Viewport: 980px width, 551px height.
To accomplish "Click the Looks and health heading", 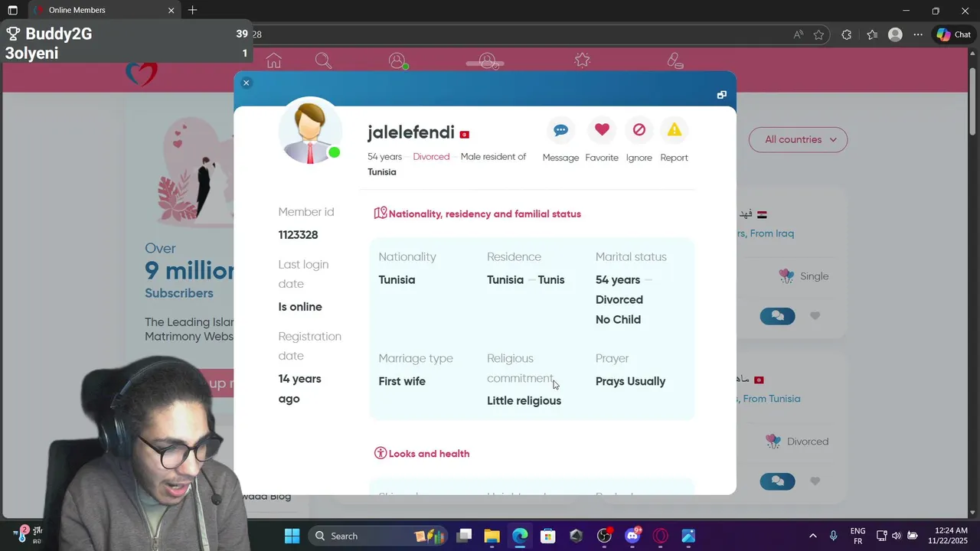I will pyautogui.click(x=429, y=454).
